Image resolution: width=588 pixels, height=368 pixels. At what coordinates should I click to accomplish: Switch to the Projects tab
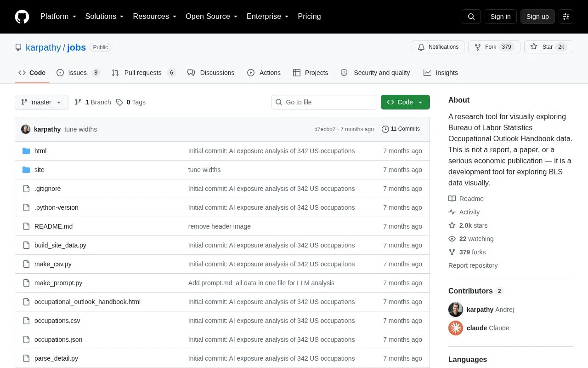311,73
